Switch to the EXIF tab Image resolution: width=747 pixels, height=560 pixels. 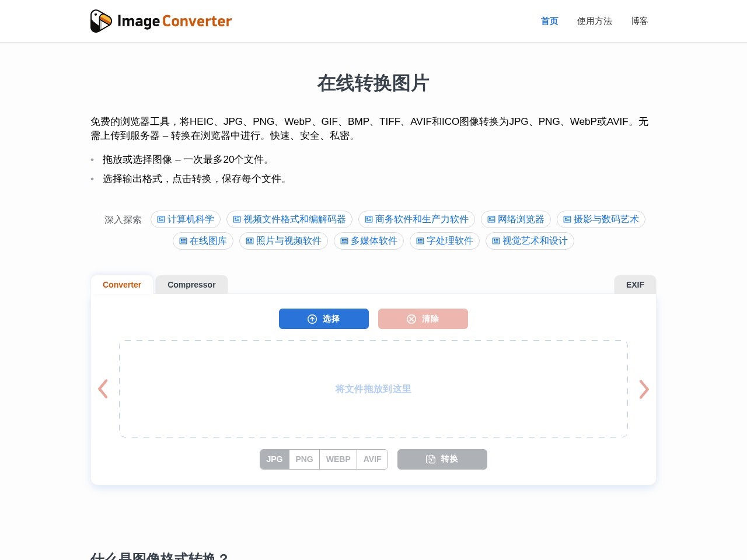click(x=635, y=285)
